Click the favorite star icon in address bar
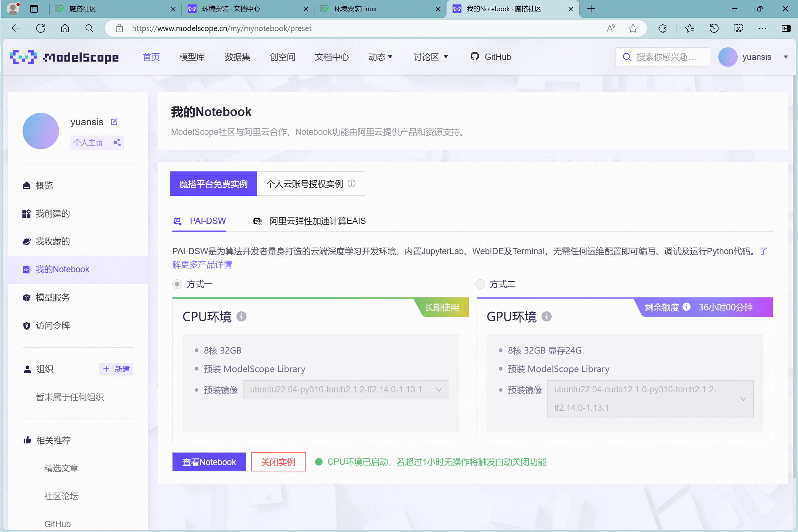 633,28
